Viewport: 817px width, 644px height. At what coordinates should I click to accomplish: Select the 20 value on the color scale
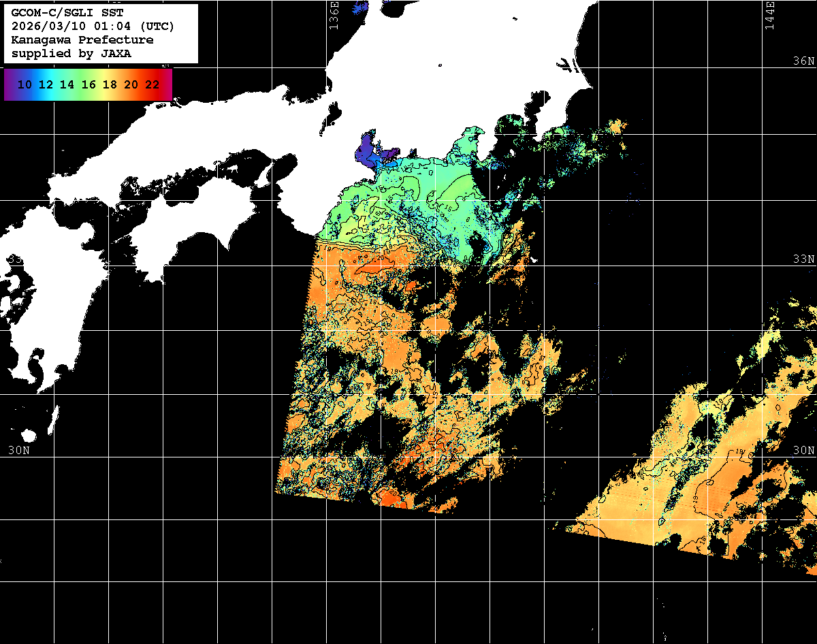(131, 84)
